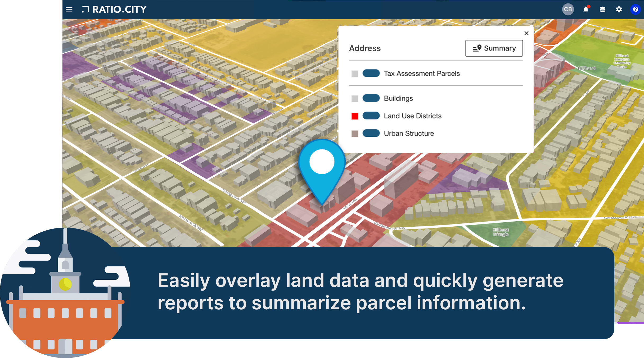Click the 14 St NW street label
The image size is (644, 358).
click(x=350, y=204)
